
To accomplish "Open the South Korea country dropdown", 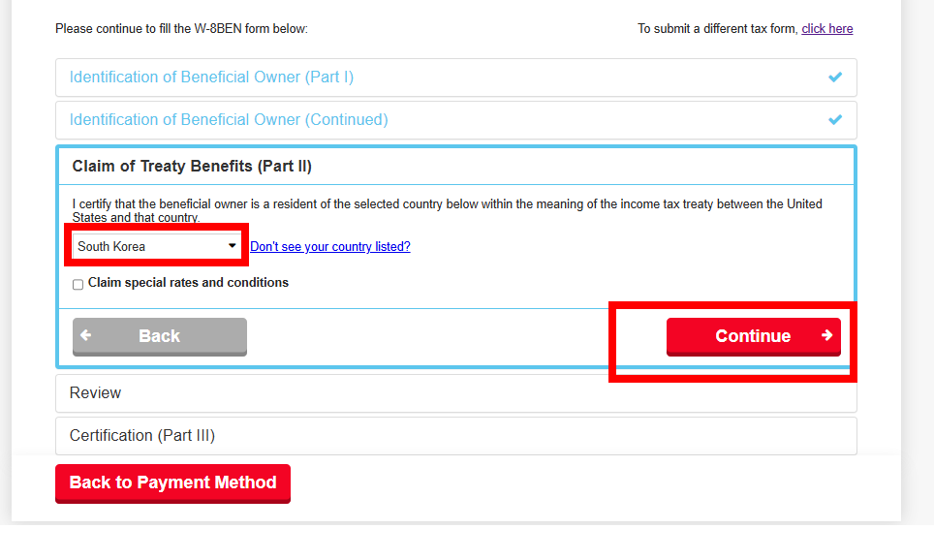I will (156, 246).
